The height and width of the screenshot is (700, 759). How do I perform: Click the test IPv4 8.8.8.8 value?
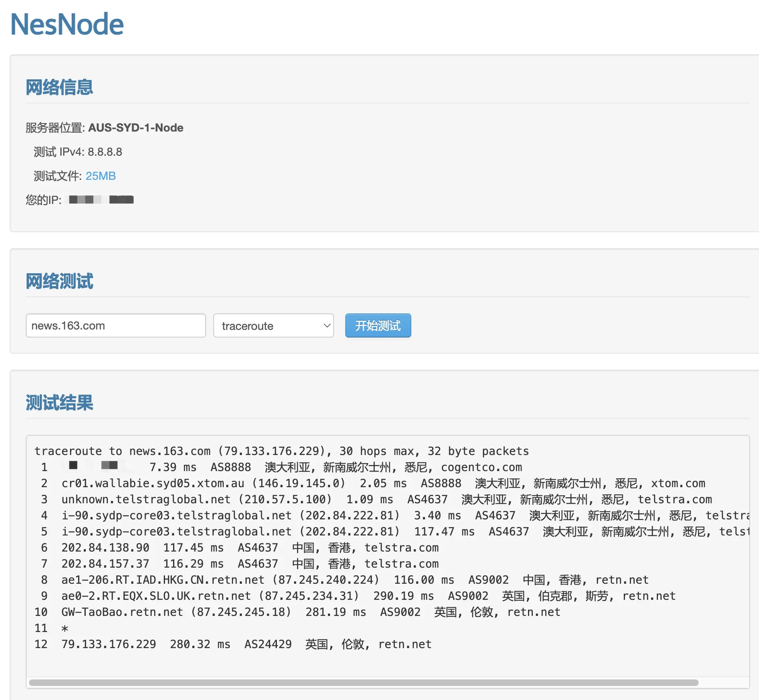click(105, 152)
